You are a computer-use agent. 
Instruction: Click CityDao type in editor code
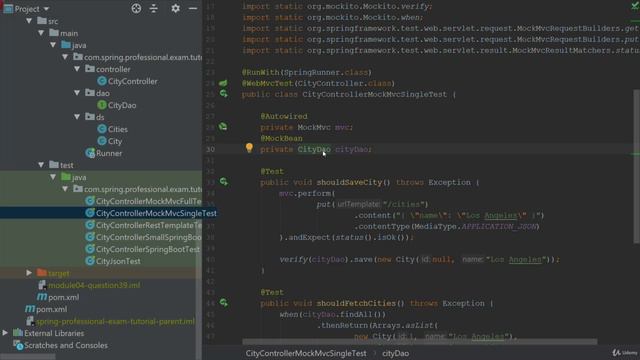[x=314, y=149]
